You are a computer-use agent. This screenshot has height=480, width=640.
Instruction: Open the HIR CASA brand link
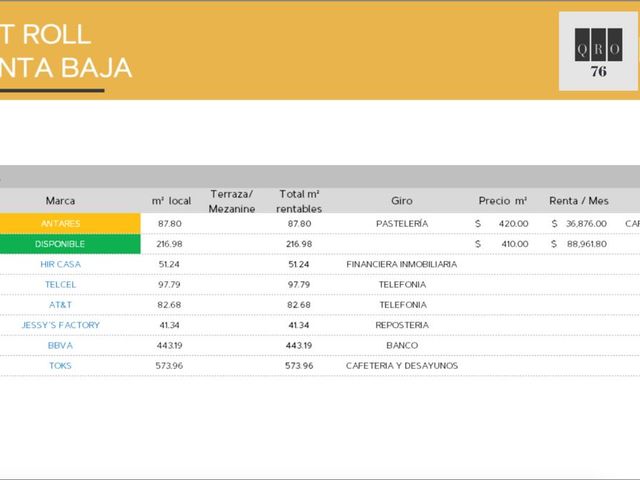click(60, 264)
